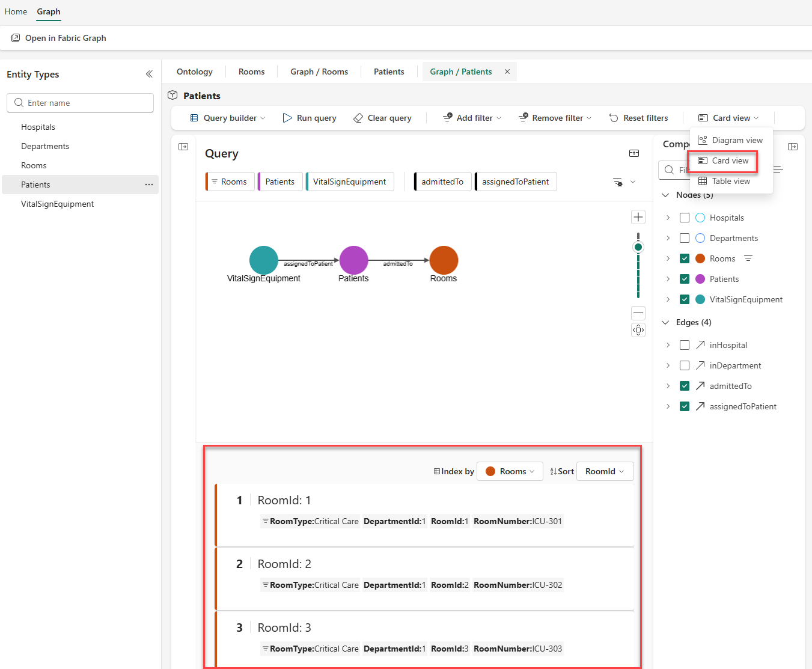This screenshot has width=812, height=669.
Task: Click the Enter name search field
Action: 80,103
